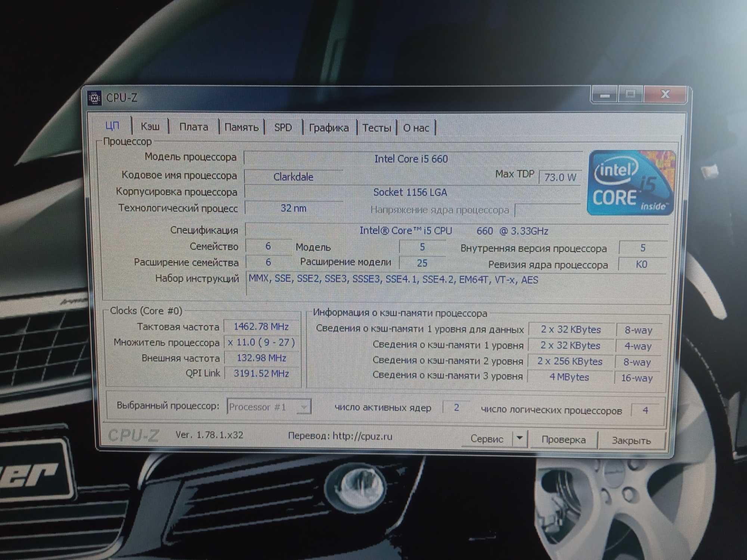The image size is (747, 560).
Task: Click the extended model value 25
Action: pyautogui.click(x=422, y=263)
